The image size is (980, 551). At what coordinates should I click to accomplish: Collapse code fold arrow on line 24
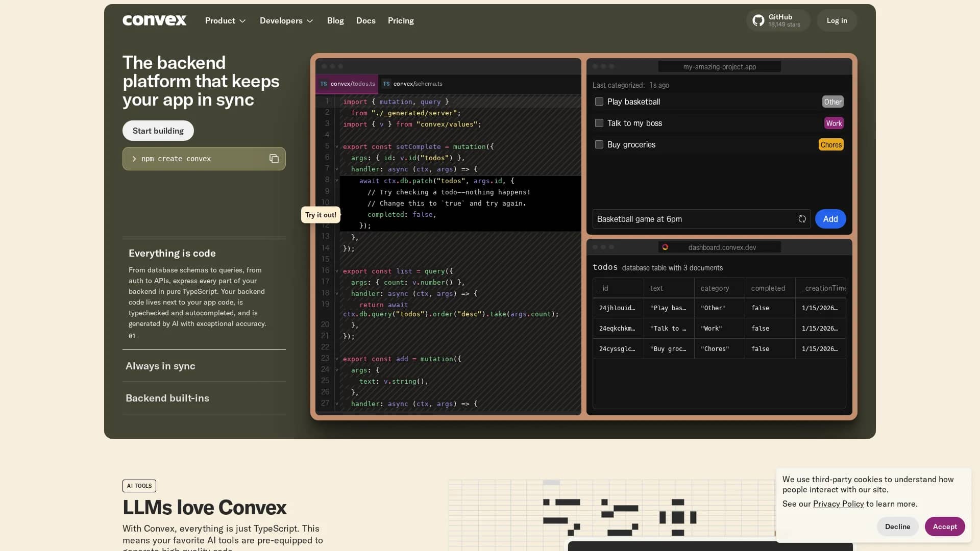coord(337,370)
